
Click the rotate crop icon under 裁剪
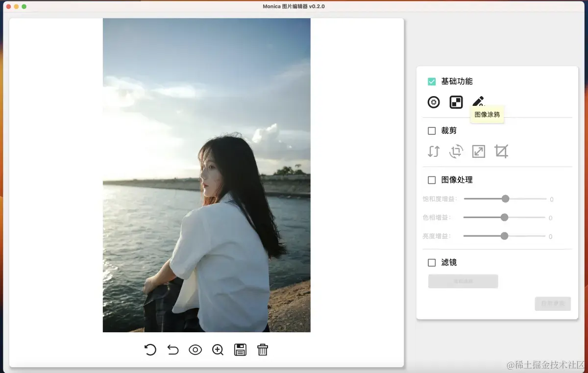456,151
